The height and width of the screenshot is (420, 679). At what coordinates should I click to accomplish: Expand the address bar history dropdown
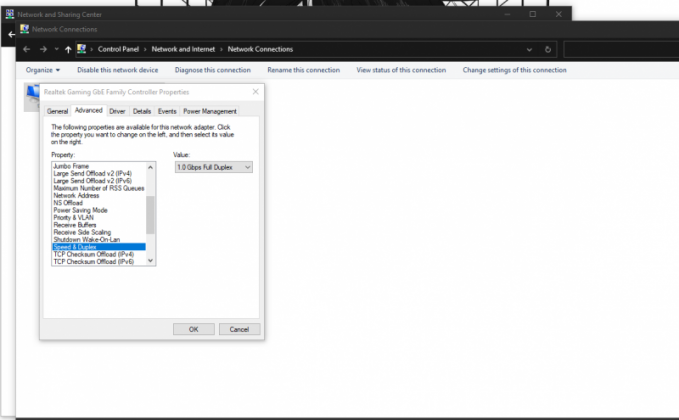(529, 50)
